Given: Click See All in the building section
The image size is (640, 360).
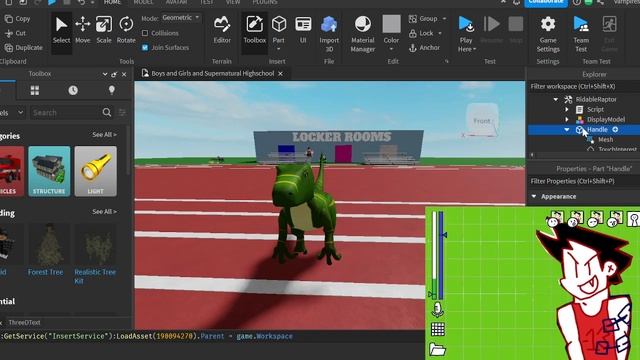Looking at the screenshot, I should pos(104,211).
